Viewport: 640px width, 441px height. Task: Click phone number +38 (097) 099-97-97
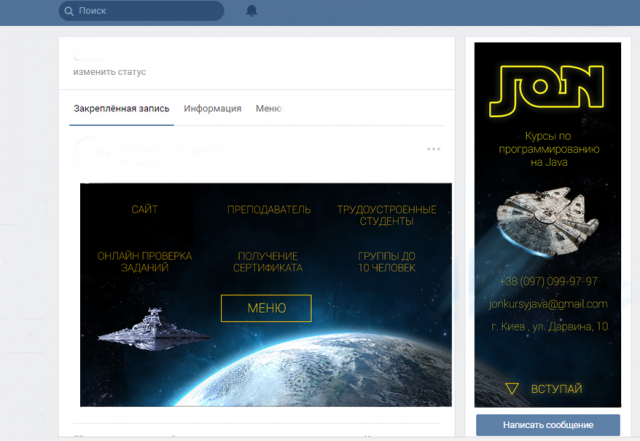[548, 281]
